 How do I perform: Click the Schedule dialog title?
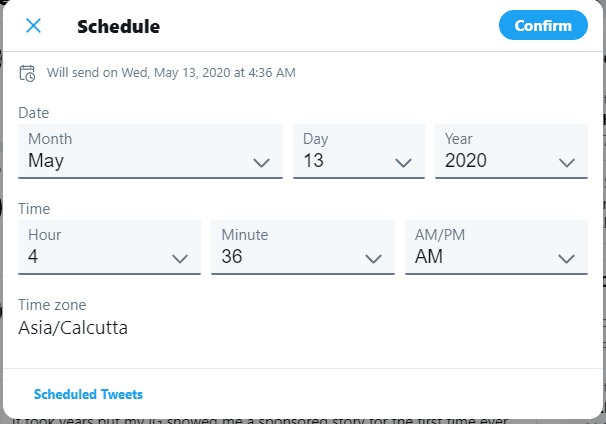tap(118, 26)
